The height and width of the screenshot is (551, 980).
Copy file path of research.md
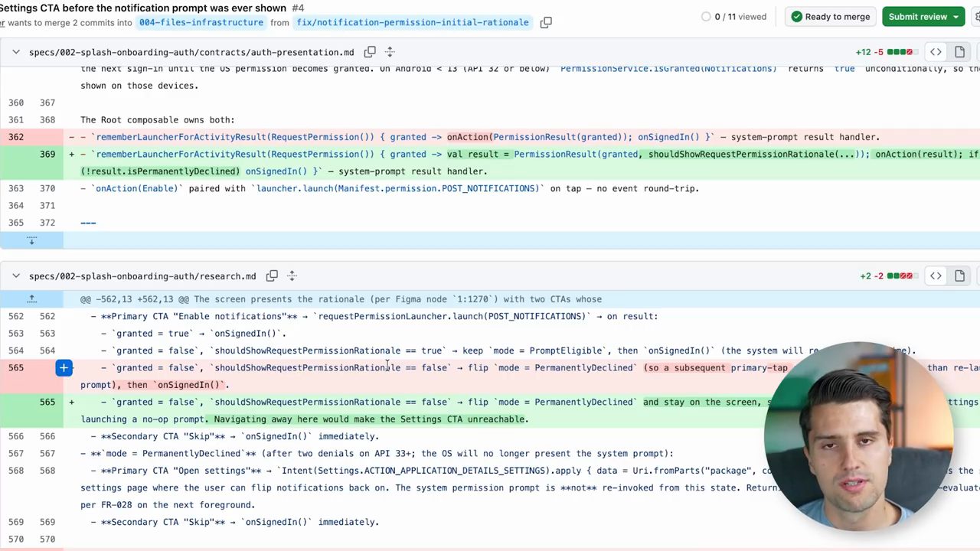point(272,275)
